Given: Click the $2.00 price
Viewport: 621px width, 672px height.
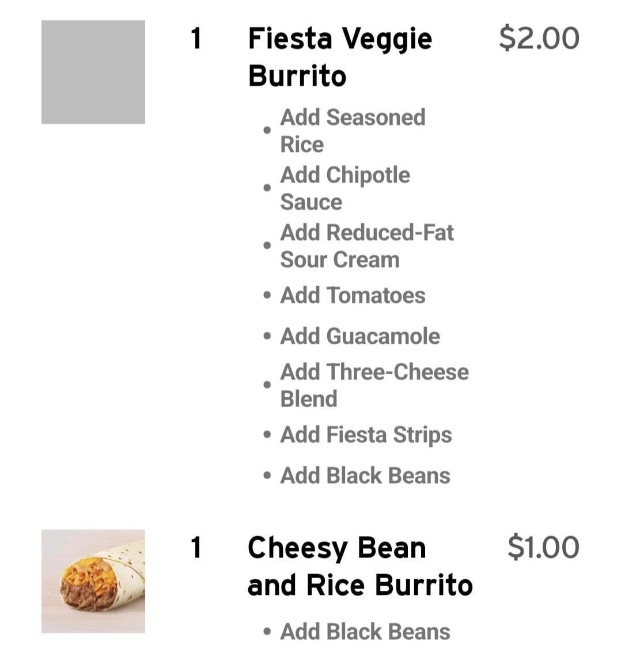Looking at the screenshot, I should [x=539, y=39].
